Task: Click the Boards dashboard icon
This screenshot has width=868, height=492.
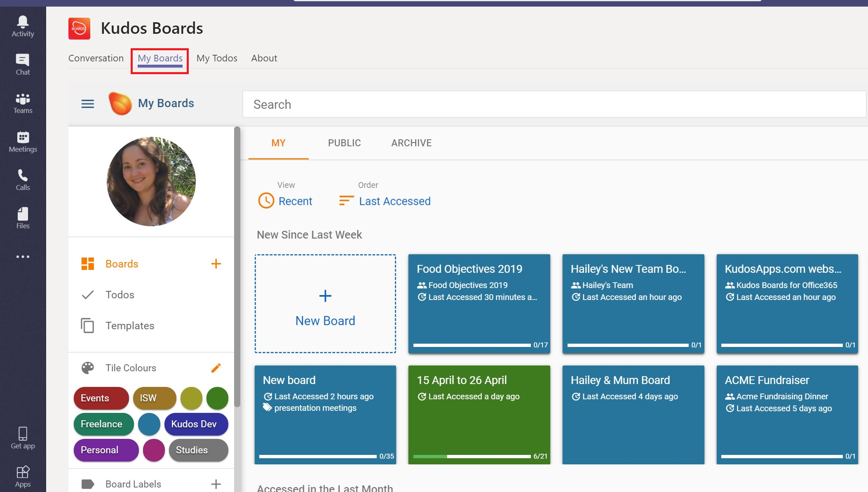Action: tap(87, 264)
